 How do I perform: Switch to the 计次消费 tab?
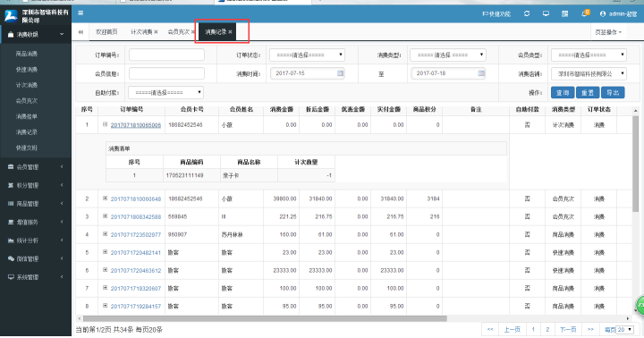[x=141, y=32]
